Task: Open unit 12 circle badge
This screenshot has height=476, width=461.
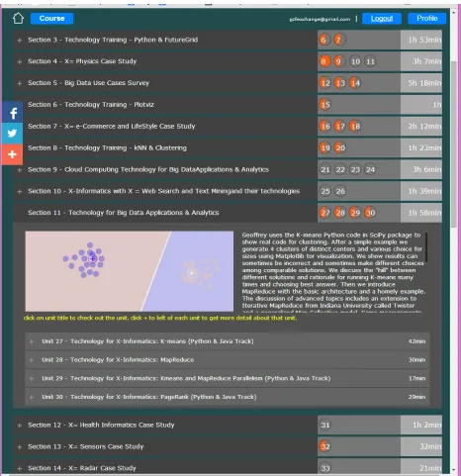Action: [x=324, y=83]
